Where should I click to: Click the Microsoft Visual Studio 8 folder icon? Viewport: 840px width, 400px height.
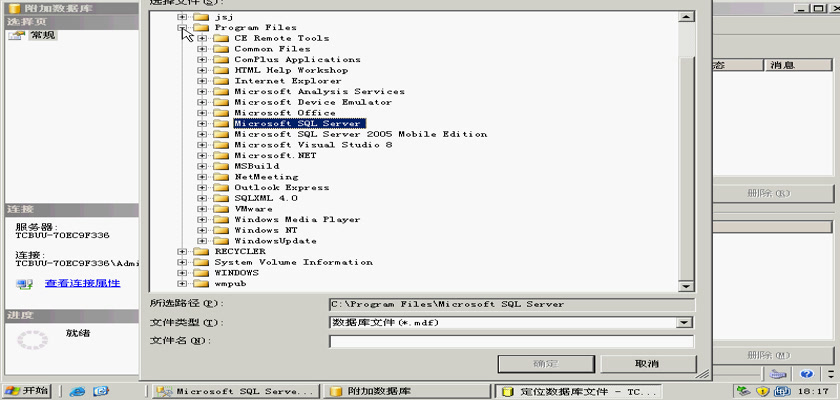[x=221, y=145]
